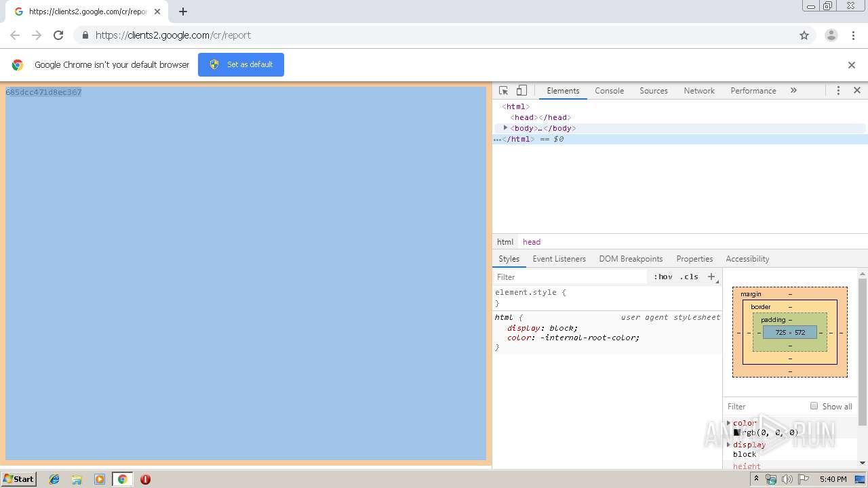Viewport: 868px width, 488px height.
Task: Switch to the Elements tab
Action: pos(563,91)
